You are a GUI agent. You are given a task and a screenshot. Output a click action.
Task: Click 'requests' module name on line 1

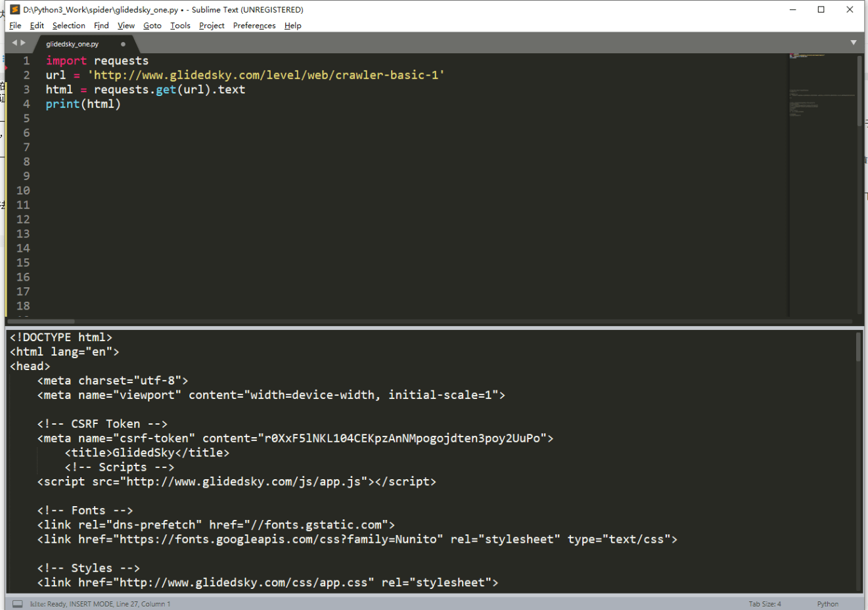122,60
